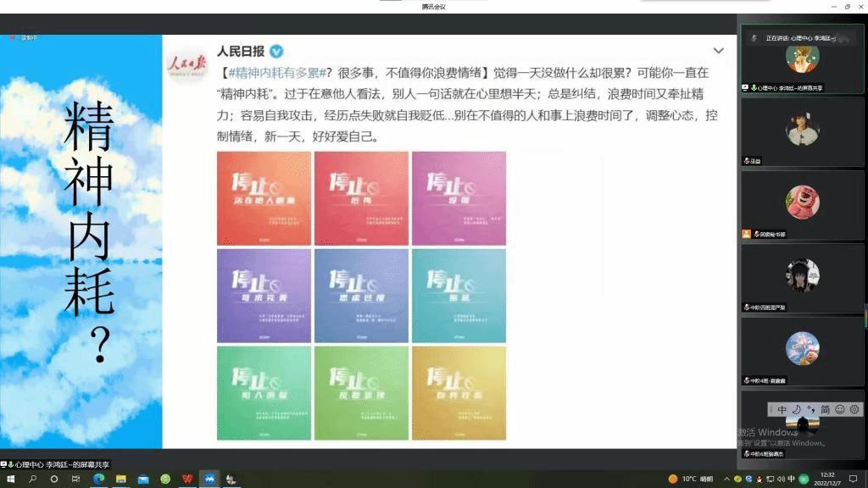Open the emoji smiley on IME bar
868x488 pixels.
click(x=839, y=410)
